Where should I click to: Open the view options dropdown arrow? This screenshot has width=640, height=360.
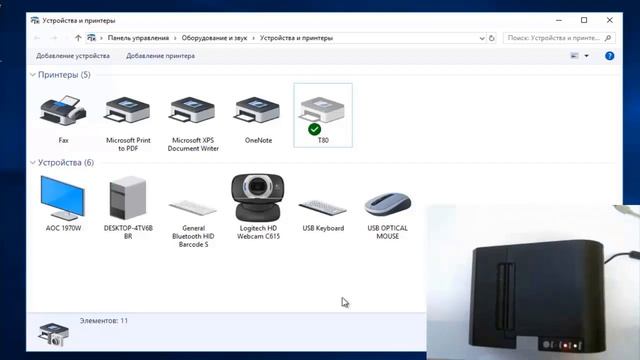click(x=587, y=56)
